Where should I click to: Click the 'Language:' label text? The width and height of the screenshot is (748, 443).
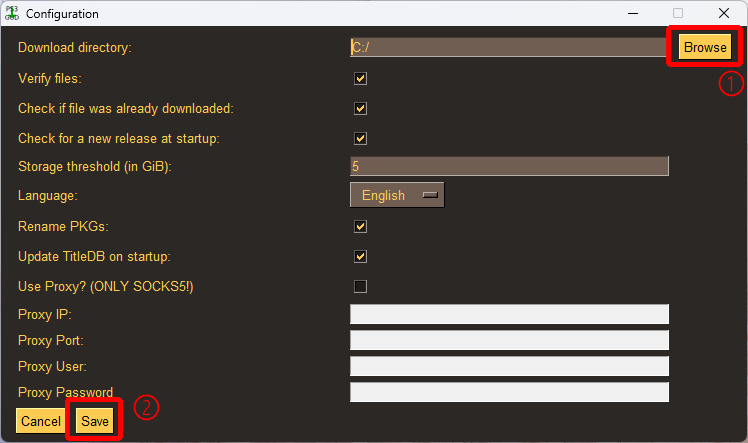tap(48, 196)
